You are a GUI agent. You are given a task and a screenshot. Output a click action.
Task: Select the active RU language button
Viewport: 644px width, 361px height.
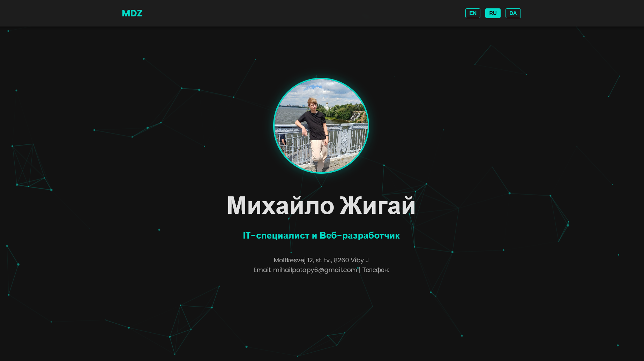pyautogui.click(x=493, y=13)
